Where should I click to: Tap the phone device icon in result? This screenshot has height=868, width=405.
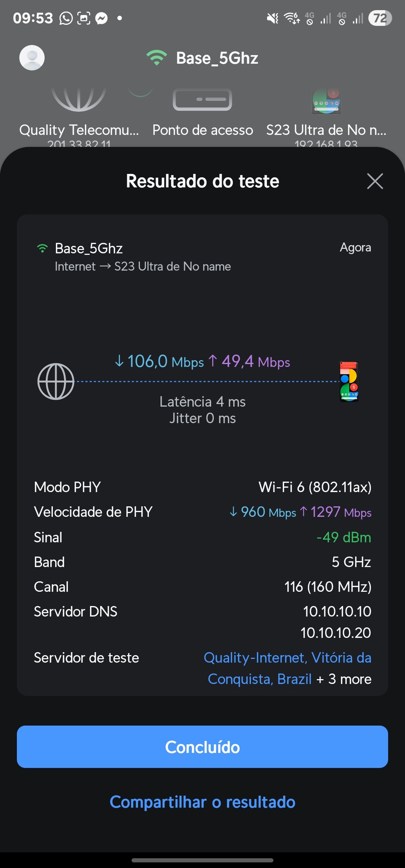pos(349,382)
